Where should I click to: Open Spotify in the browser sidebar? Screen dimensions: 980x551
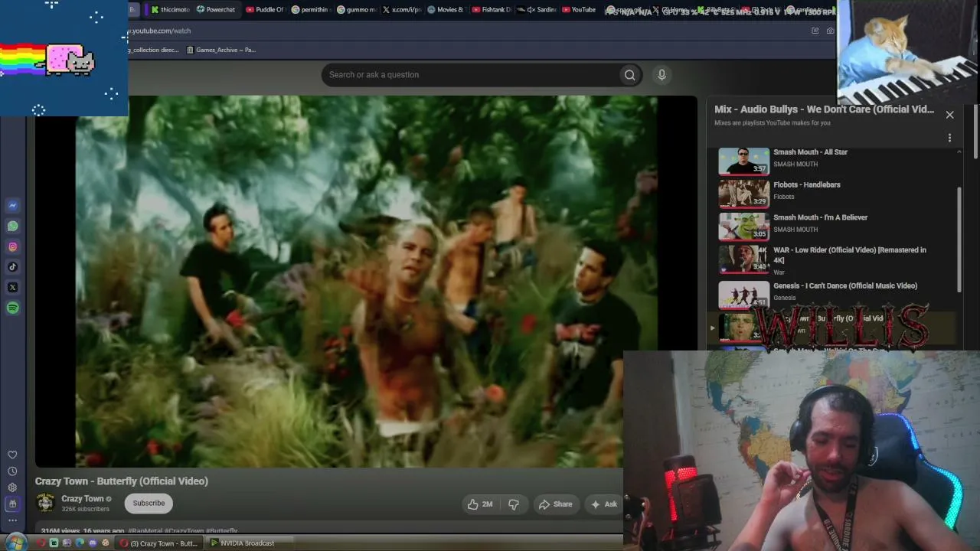(x=12, y=308)
